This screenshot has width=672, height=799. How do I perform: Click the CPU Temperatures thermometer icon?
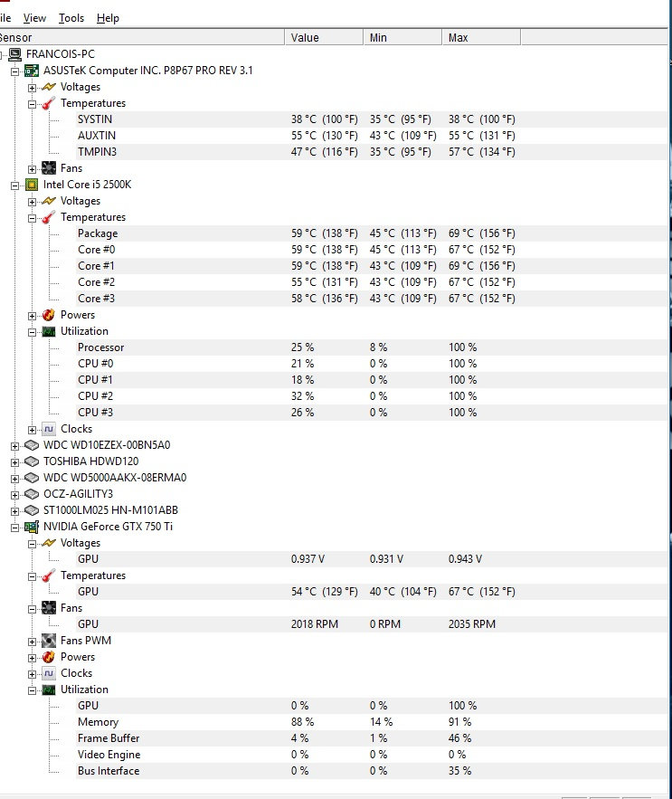[48, 217]
